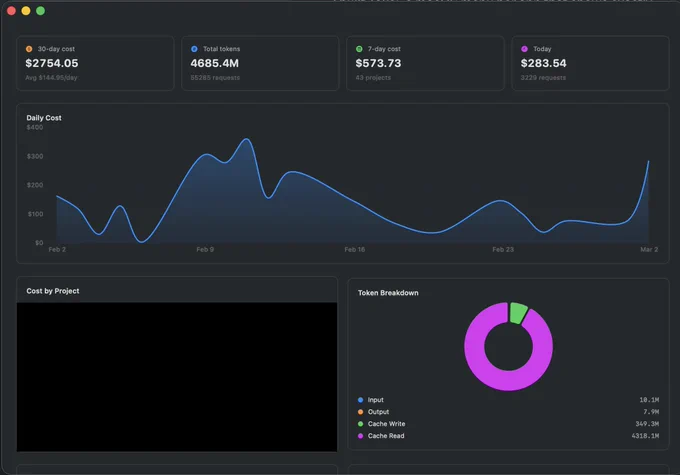The height and width of the screenshot is (475, 680).
Task: Click the $400 y-axis label
Action: (x=35, y=127)
